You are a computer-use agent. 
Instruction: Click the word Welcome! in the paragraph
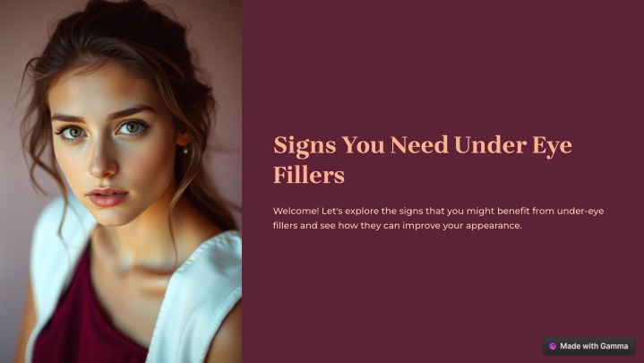296,212
